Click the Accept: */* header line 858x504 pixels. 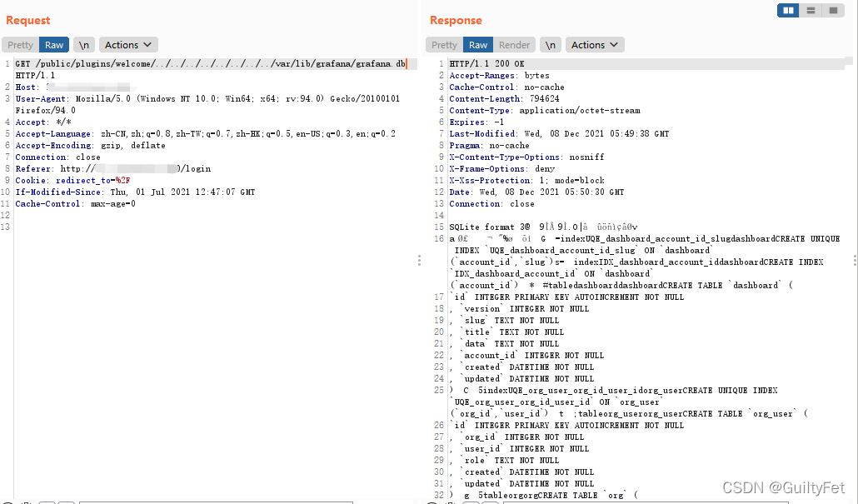(x=43, y=122)
